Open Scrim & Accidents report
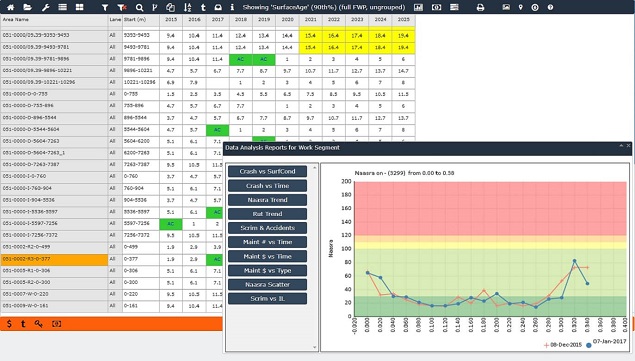The width and height of the screenshot is (635, 361). point(267,228)
